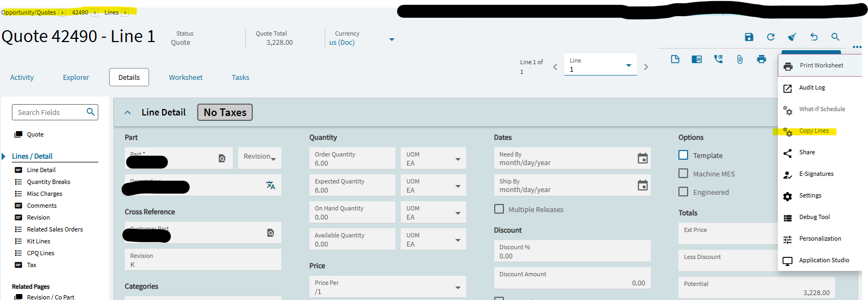Click the Settings gear icon in the overflow menu
Screen dimensions: 868x300
click(x=788, y=196)
